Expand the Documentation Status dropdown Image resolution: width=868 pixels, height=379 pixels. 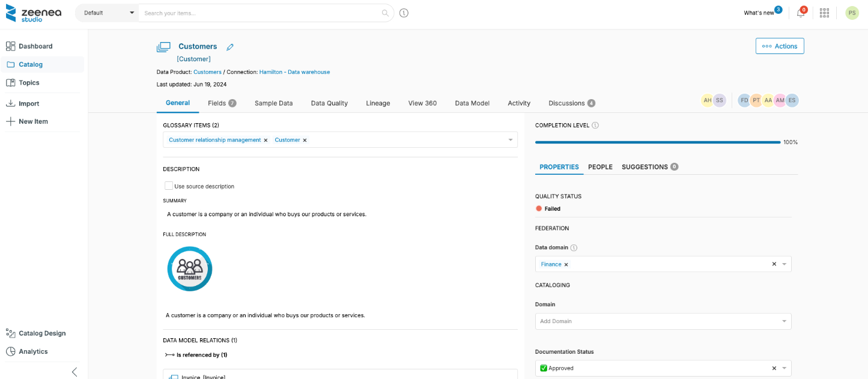(784, 368)
